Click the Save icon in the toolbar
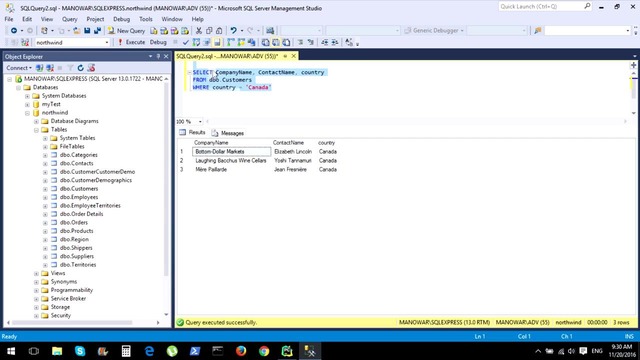 click(x=87, y=31)
